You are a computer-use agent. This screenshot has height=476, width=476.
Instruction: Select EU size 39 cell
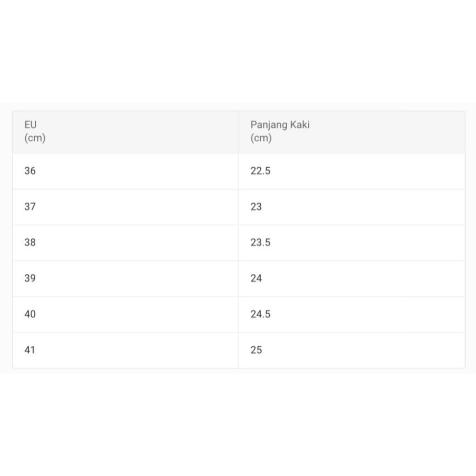pos(30,278)
